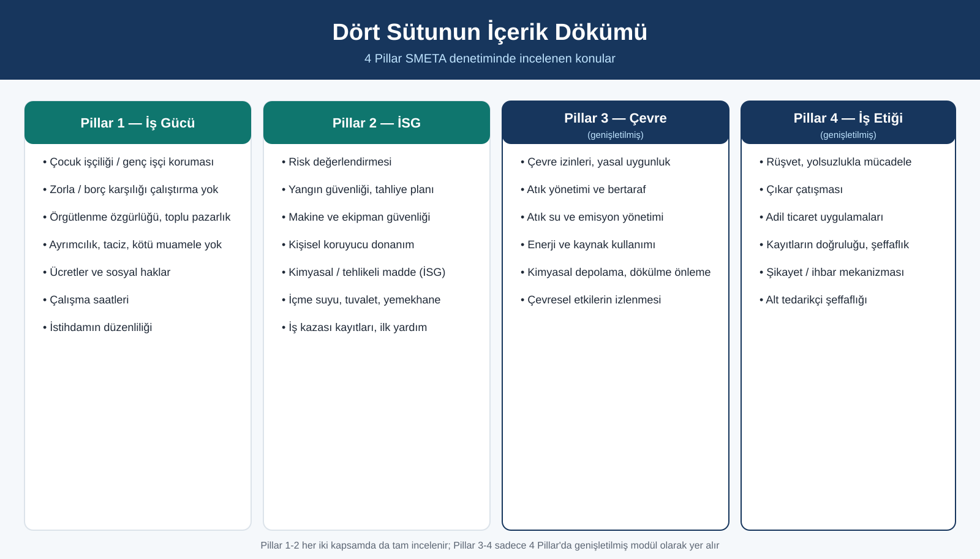Image resolution: width=980 pixels, height=559 pixels.
Task: Select the 'Pillar 4 — İş Etiği' header
Action: tap(848, 123)
